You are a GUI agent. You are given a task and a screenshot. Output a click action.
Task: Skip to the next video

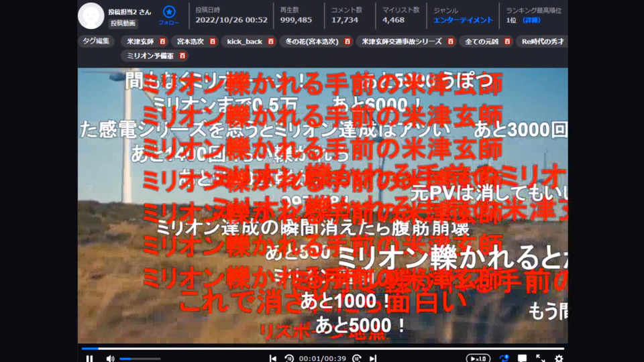[373, 358]
